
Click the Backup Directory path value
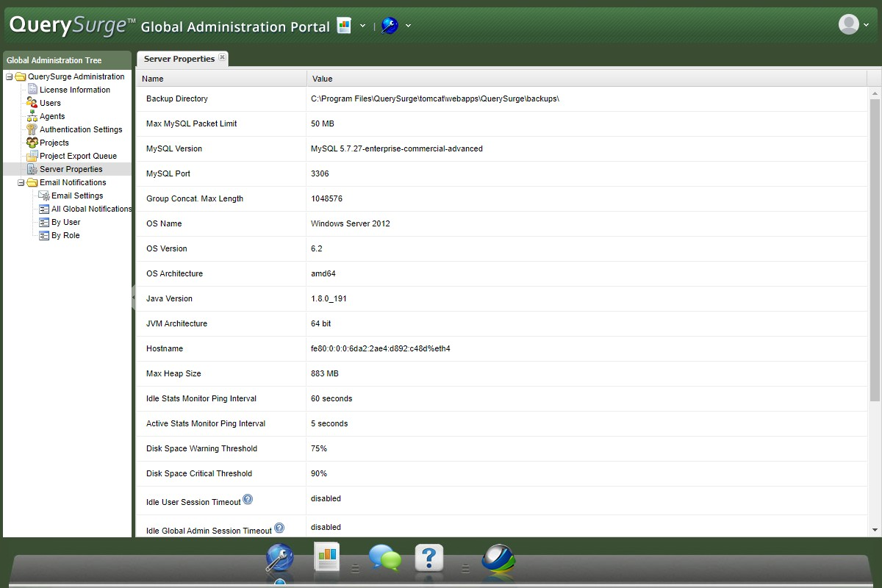435,98
